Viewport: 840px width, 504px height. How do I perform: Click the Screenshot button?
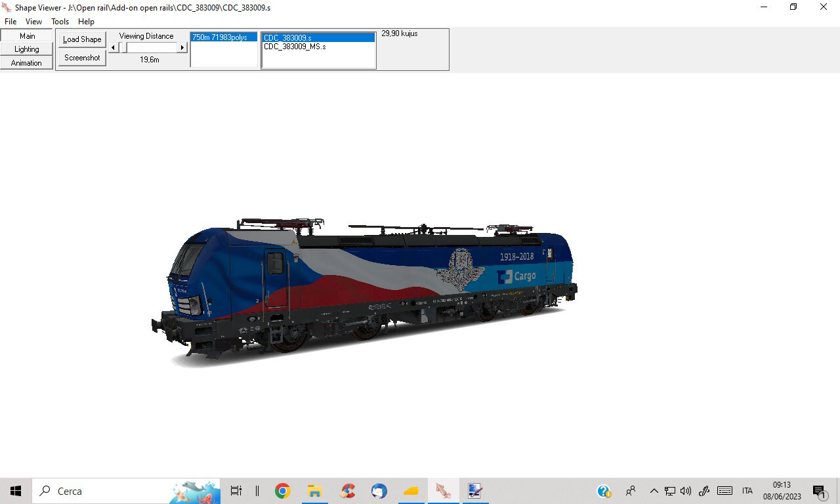tap(82, 58)
